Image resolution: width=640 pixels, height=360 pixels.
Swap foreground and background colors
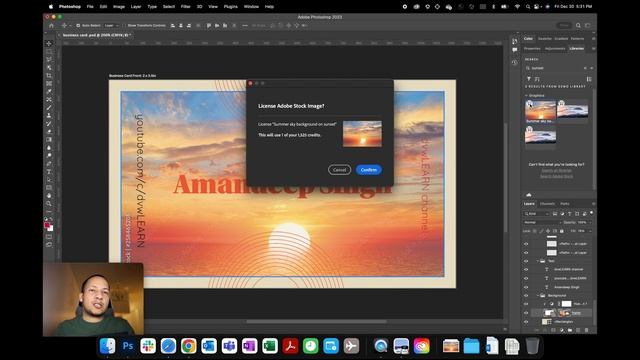click(51, 219)
